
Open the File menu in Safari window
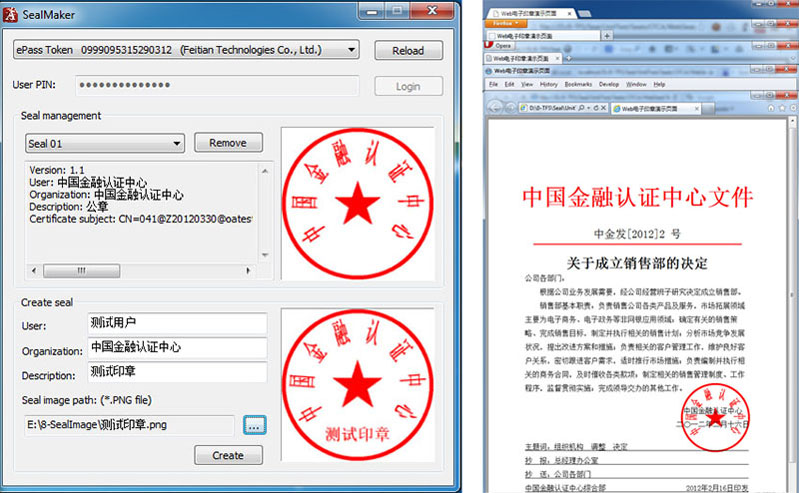point(493,84)
